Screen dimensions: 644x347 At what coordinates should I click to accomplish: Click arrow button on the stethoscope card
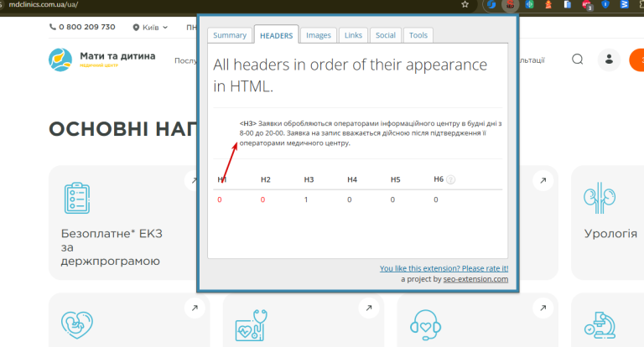(x=369, y=308)
